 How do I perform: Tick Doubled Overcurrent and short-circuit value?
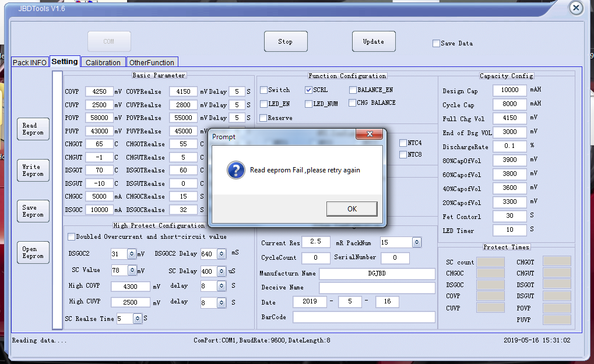tap(72, 237)
